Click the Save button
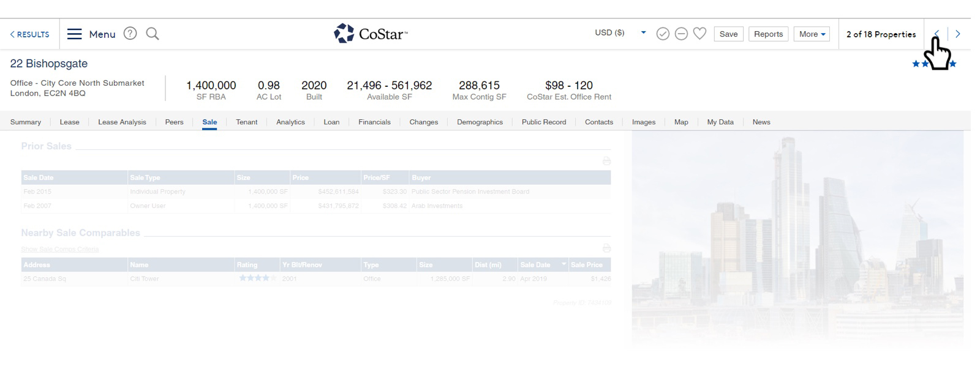 (728, 34)
